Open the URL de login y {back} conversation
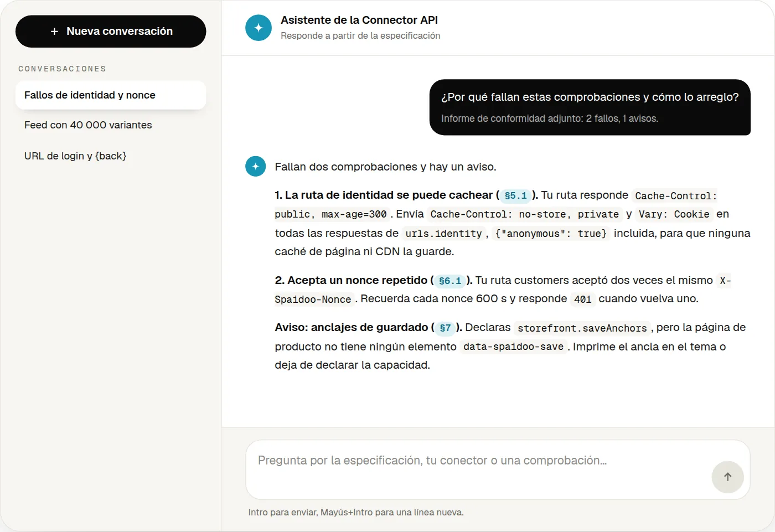Image resolution: width=775 pixels, height=532 pixels. pyautogui.click(x=111, y=156)
